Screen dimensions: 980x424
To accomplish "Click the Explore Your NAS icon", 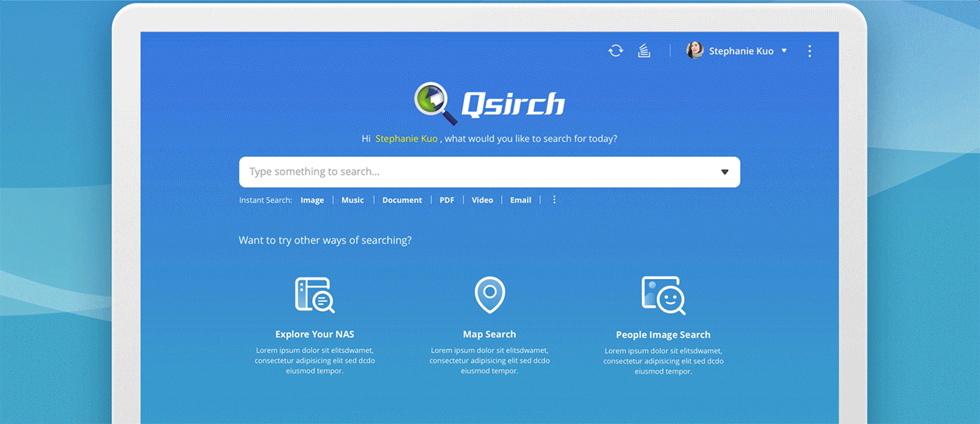I will click(x=314, y=294).
